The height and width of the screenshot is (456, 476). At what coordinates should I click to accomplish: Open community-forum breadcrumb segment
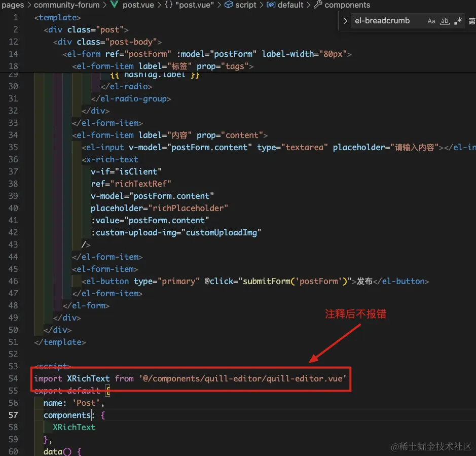click(66, 5)
